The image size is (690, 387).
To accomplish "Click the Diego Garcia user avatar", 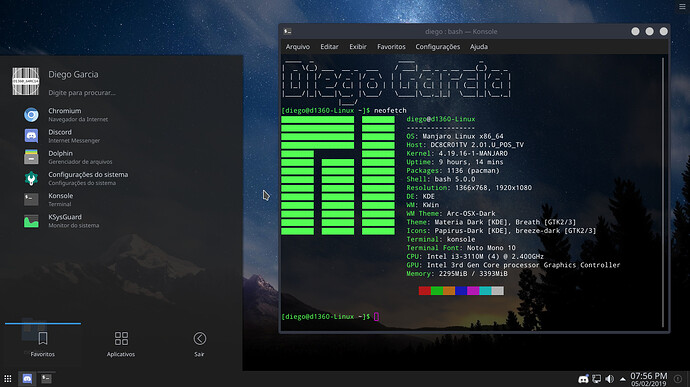I will pos(26,81).
